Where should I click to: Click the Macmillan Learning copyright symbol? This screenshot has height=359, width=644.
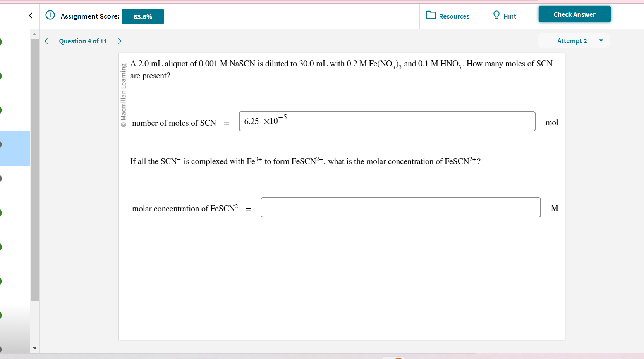(x=123, y=123)
